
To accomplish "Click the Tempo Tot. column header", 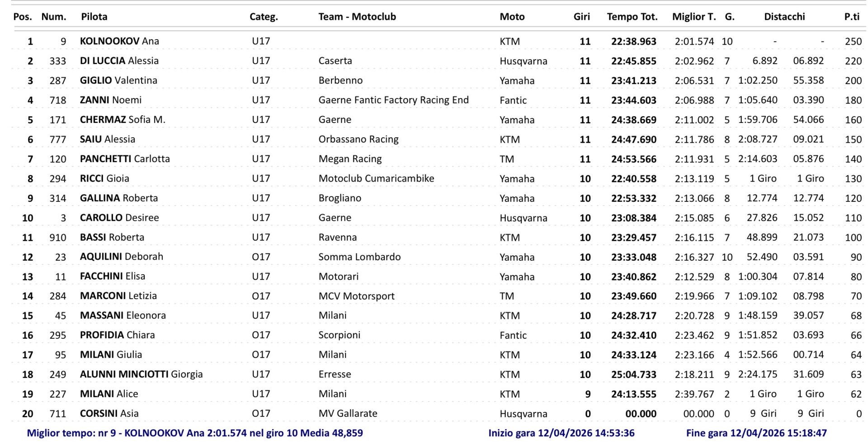I will tap(632, 17).
